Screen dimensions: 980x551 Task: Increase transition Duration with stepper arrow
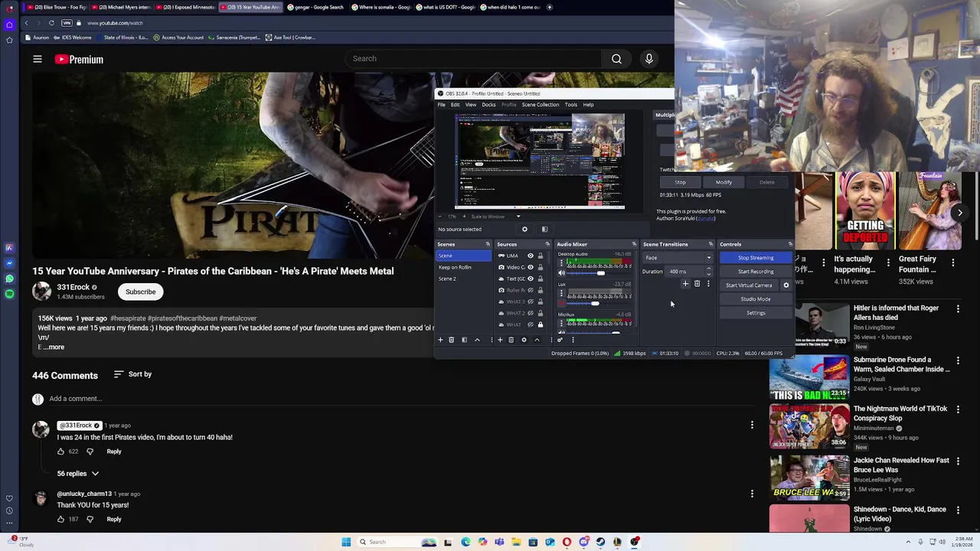(x=708, y=269)
